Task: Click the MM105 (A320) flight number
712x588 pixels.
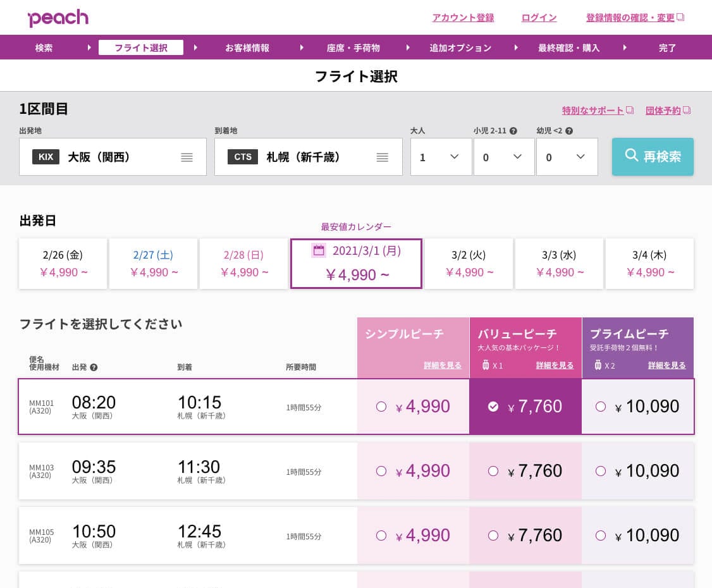Action: pyautogui.click(x=41, y=536)
